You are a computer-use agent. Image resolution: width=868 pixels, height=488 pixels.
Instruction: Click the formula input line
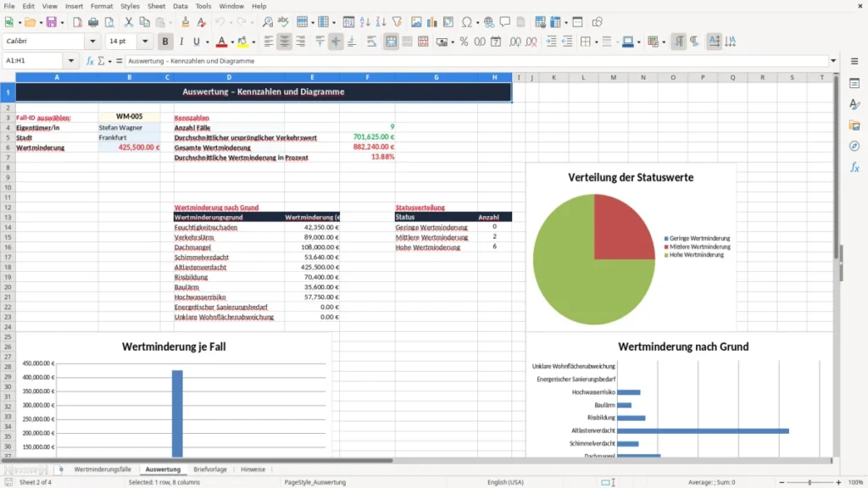coord(476,61)
